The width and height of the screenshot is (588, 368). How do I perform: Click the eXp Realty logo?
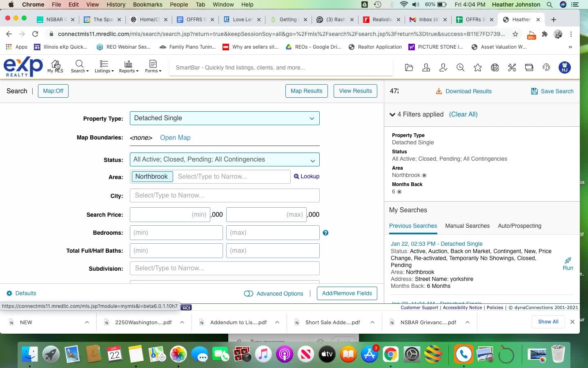point(23,67)
